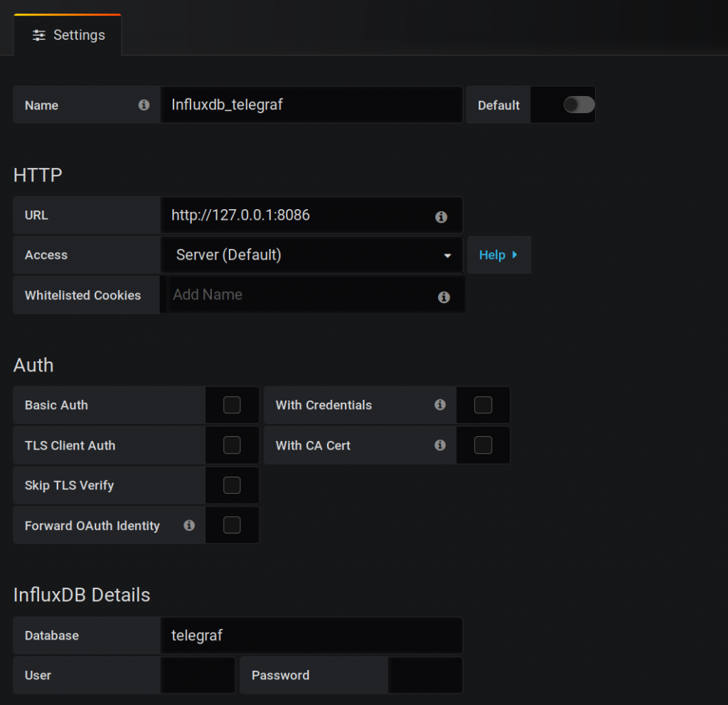Screen dimensions: 728x705
Task: Open the Settings tab
Action: 68,35
